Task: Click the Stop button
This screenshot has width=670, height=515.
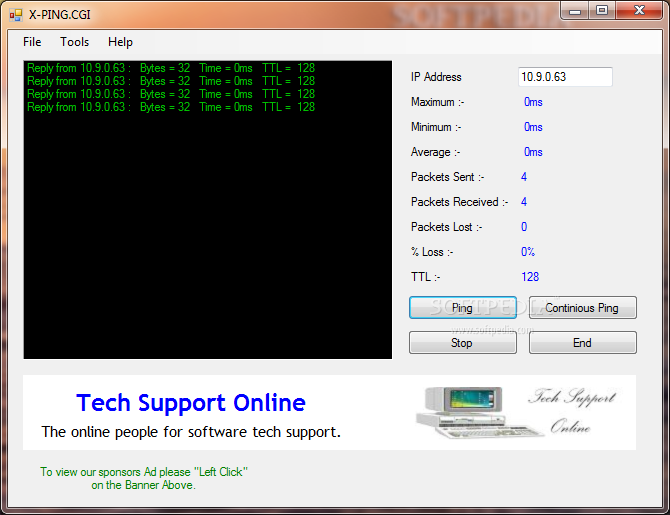Action: (x=463, y=343)
